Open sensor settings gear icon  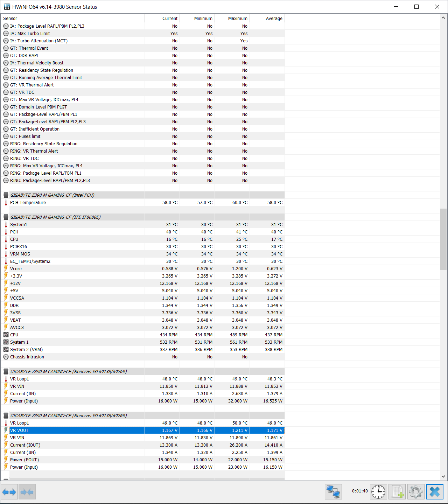[x=416, y=492]
